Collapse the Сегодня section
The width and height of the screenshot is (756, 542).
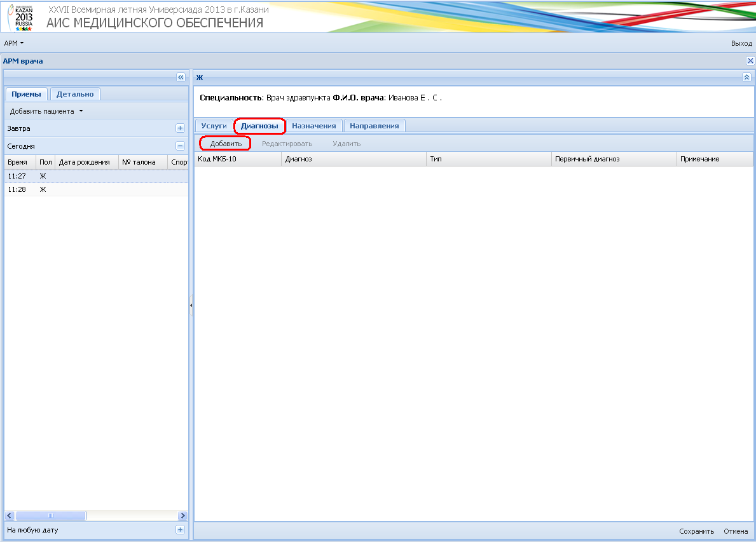(181, 146)
